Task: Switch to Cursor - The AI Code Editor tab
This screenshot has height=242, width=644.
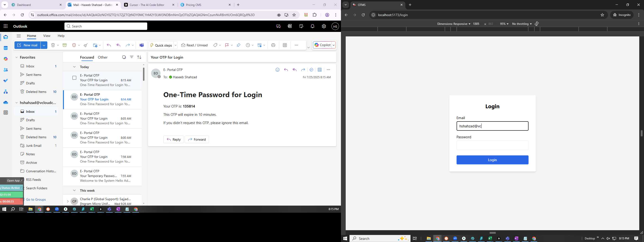Action: [149, 5]
